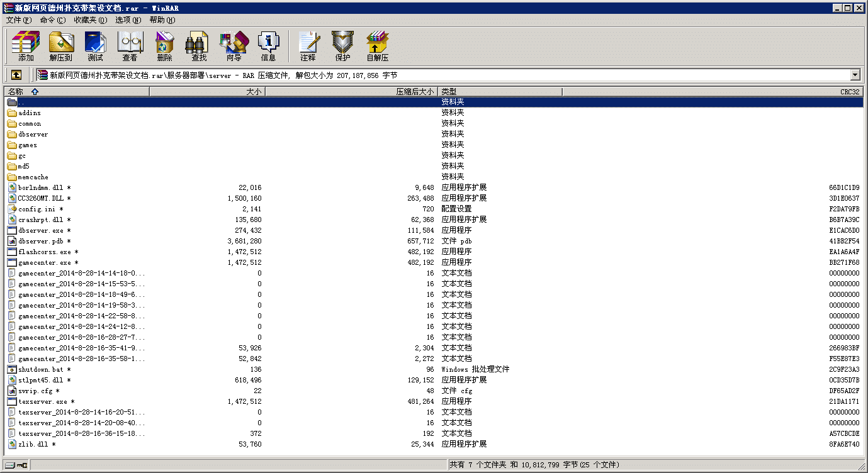Expand the archive path dropdown arrow
Screen dimensions: 868x473
click(855, 75)
